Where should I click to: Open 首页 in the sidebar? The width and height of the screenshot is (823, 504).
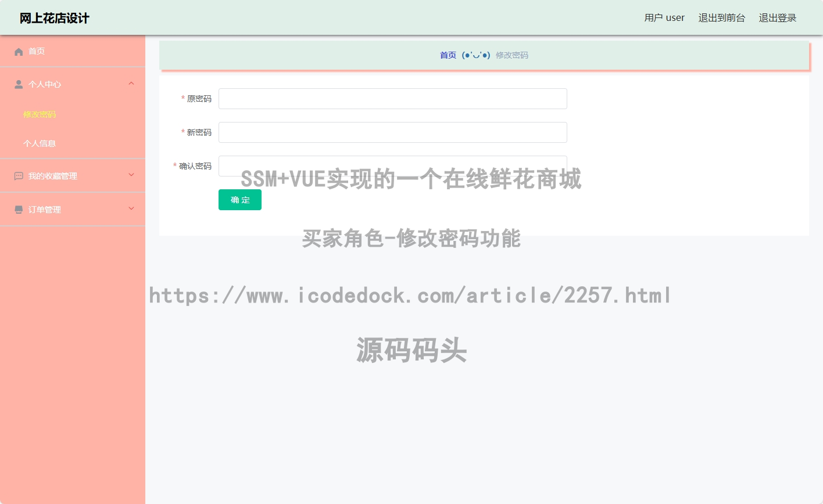point(37,51)
